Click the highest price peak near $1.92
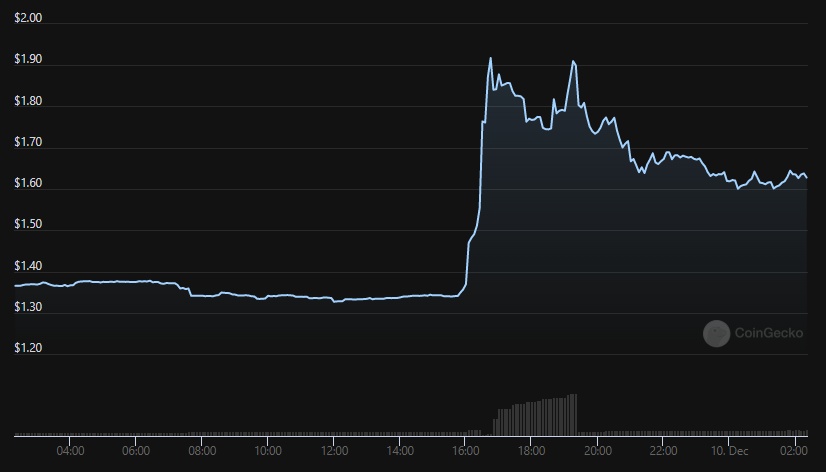Image resolution: width=826 pixels, height=472 pixels. coord(490,58)
